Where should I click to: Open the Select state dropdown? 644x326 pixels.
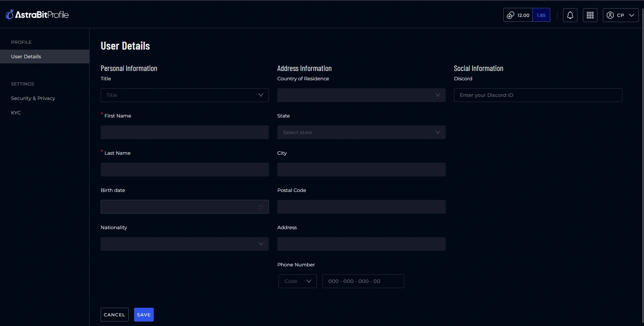(361, 132)
